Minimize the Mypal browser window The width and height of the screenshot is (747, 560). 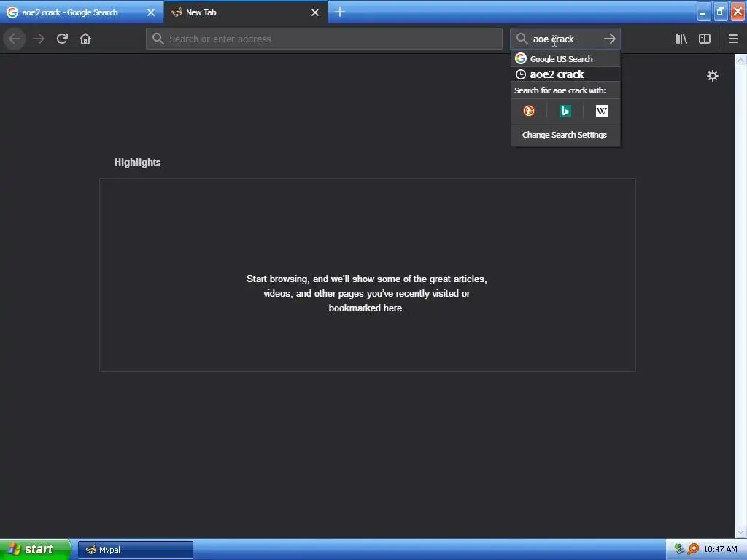703,12
